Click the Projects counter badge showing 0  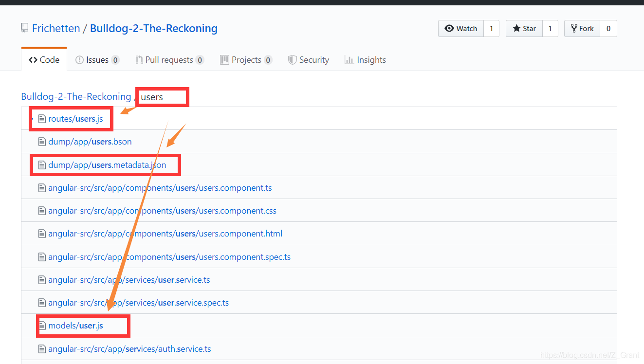pos(268,60)
